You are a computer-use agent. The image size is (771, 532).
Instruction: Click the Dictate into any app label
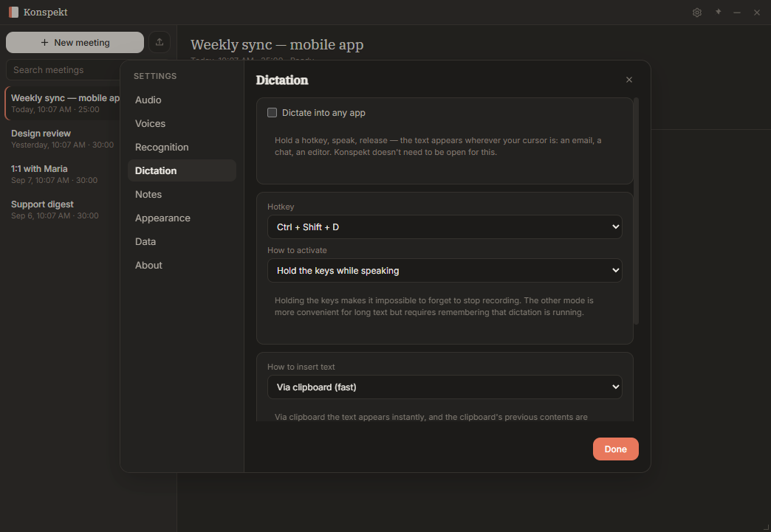(323, 112)
